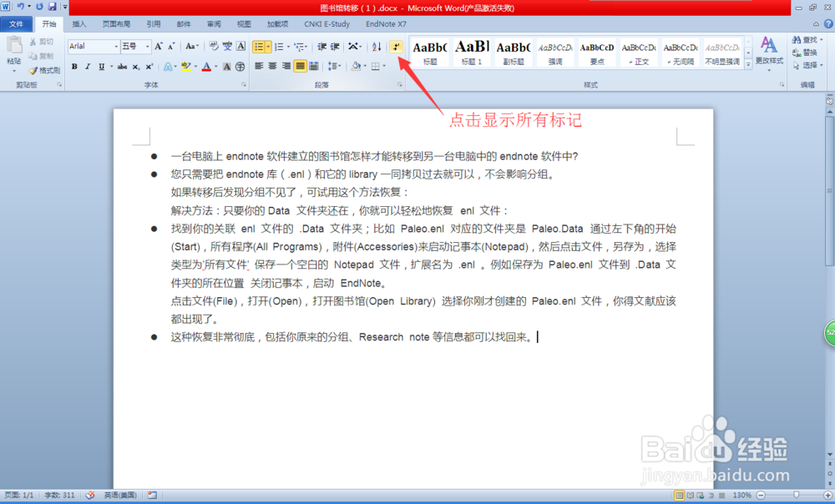This screenshot has height=504, width=835.
Task: Click the Undo arrow in quick access toolbar
Action: pyautogui.click(x=20, y=7)
